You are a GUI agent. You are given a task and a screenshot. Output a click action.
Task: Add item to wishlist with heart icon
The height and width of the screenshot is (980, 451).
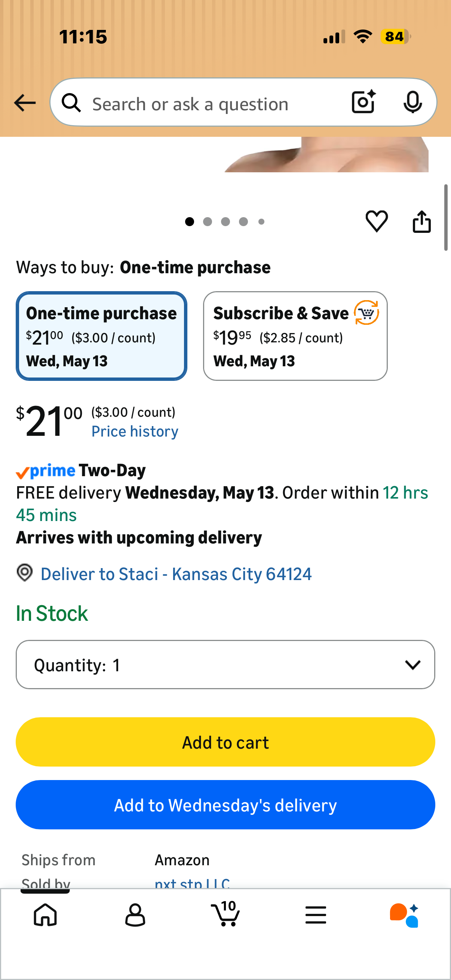(x=377, y=221)
